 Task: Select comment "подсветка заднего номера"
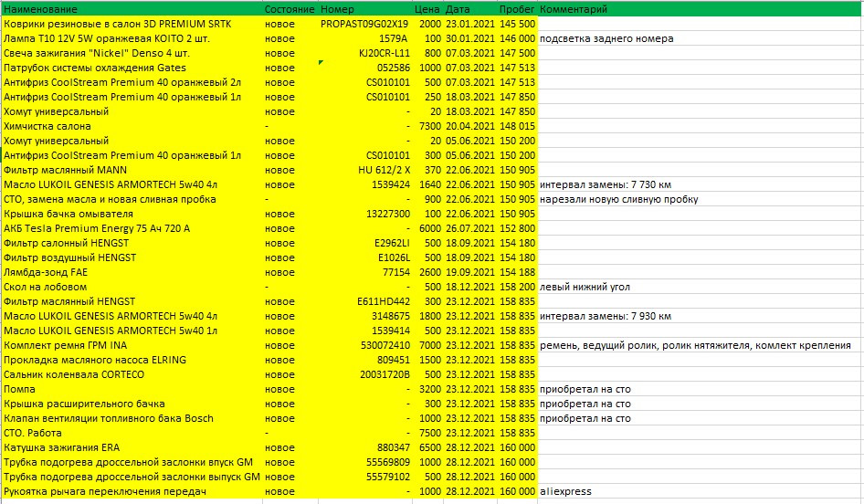click(700, 38)
